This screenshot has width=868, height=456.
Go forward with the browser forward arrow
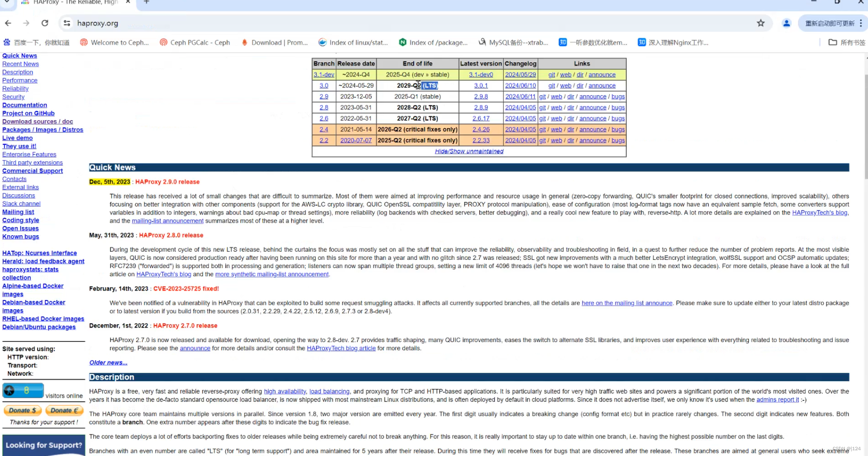26,23
